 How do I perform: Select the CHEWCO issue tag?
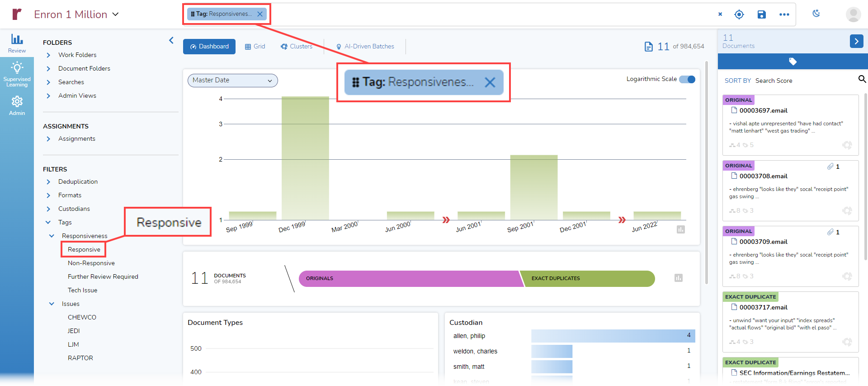click(82, 317)
